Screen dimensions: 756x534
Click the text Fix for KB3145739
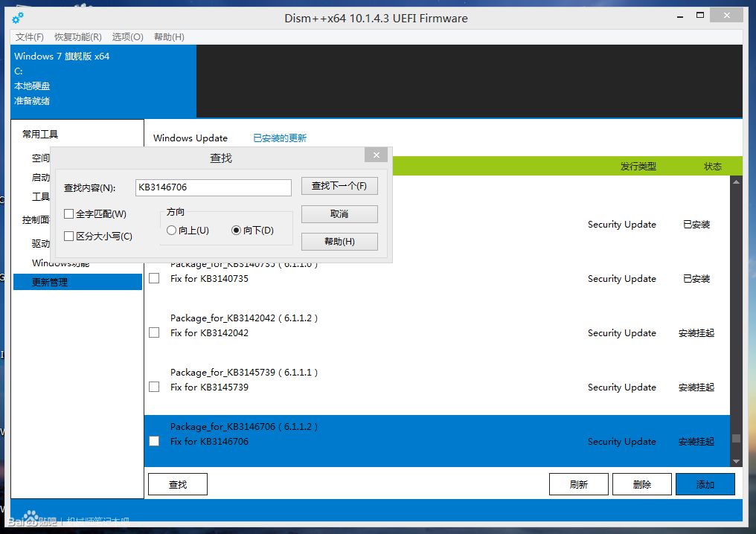click(209, 387)
